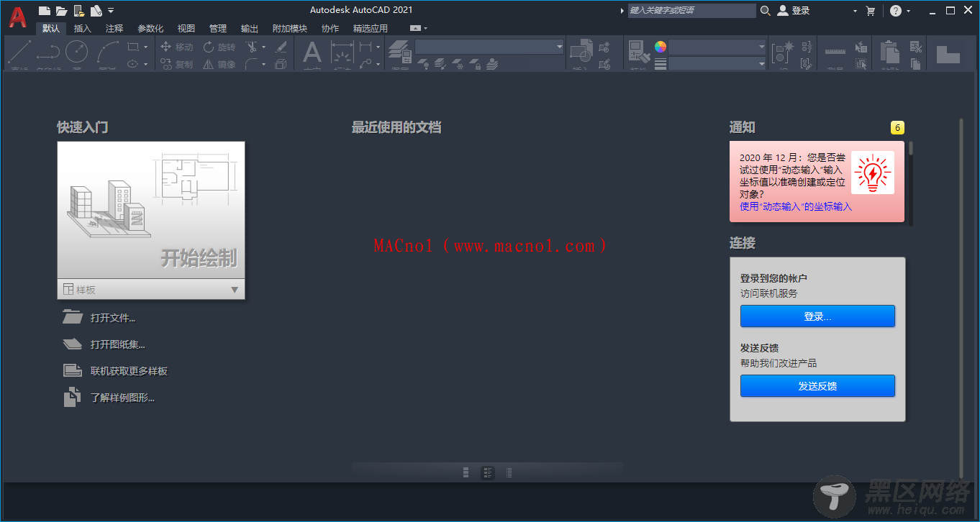Click the Move (移动) tool
980x522 pixels.
pos(176,47)
